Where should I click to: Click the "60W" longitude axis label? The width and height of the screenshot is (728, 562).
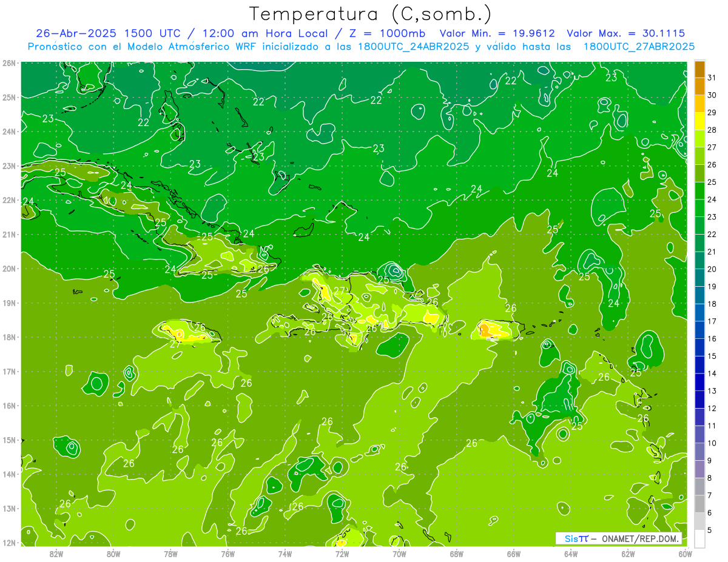(x=685, y=554)
